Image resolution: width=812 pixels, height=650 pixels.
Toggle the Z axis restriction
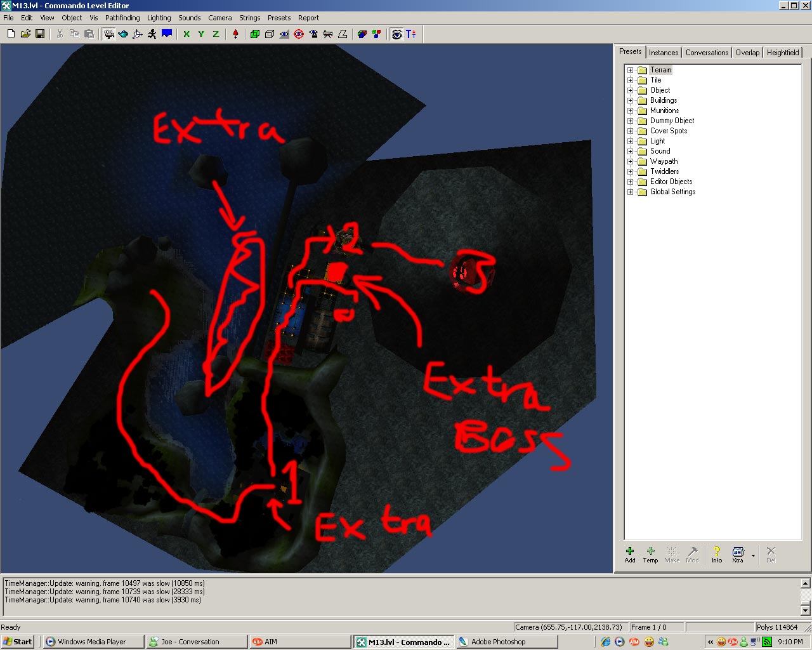pos(216,34)
